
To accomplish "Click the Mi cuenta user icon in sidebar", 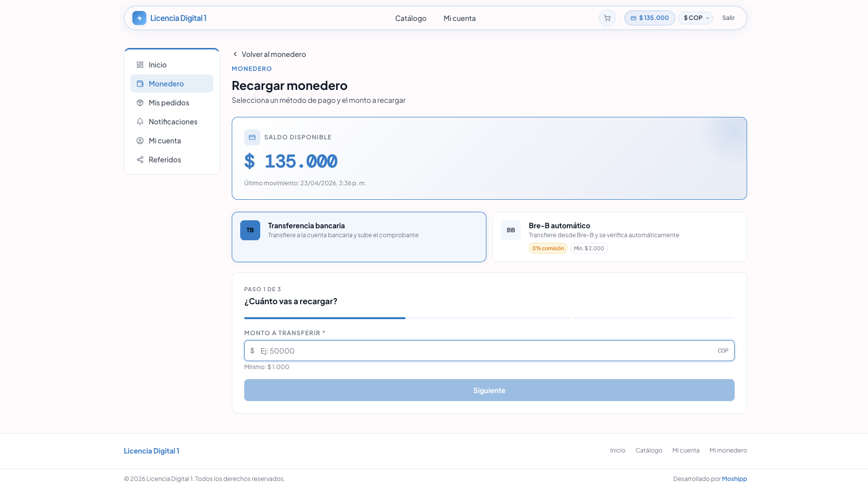I will (x=140, y=141).
